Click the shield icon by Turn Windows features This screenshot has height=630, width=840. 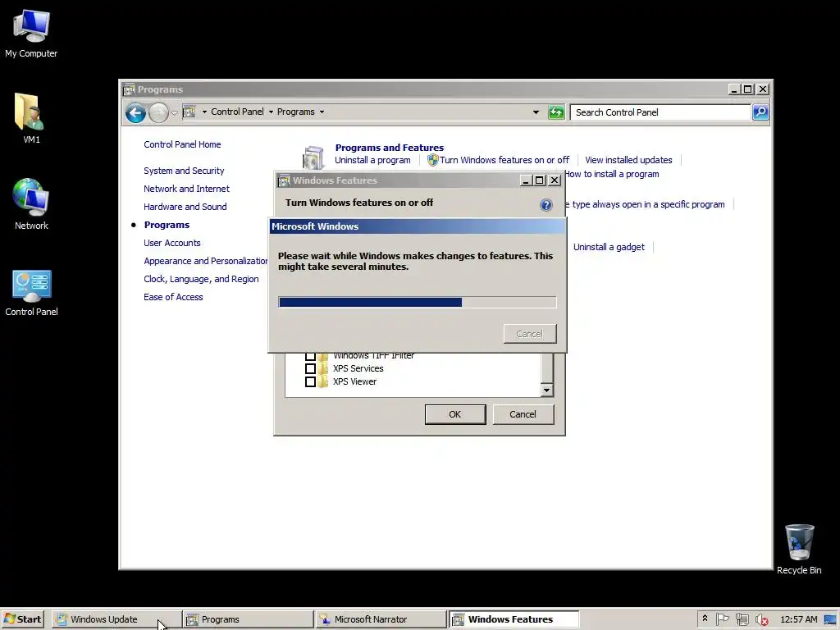(433, 160)
